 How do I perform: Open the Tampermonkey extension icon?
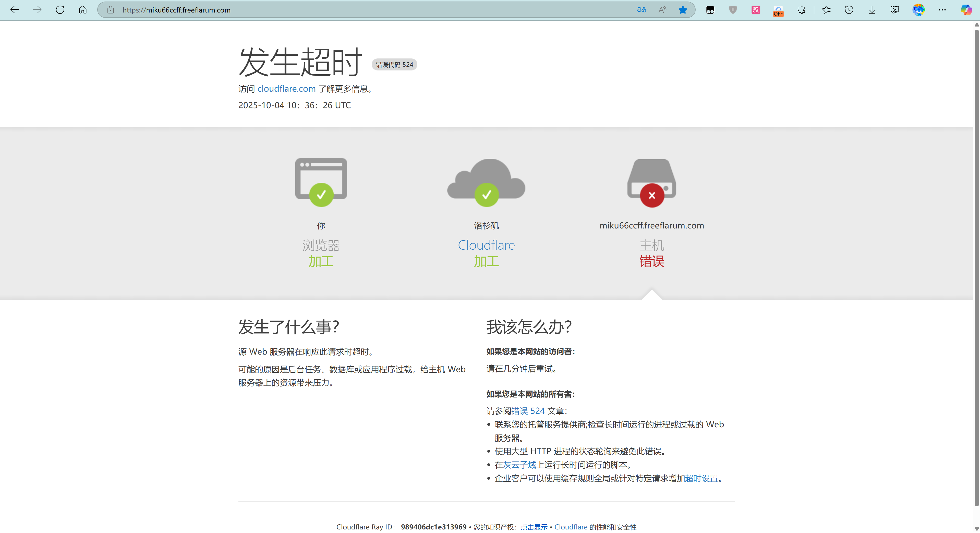pyautogui.click(x=710, y=10)
